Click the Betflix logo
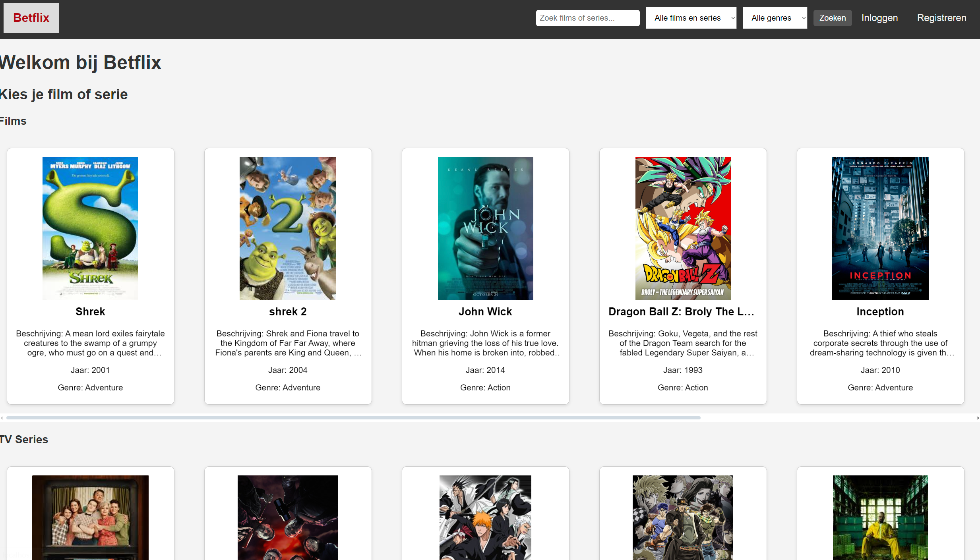The image size is (980, 560). pyautogui.click(x=31, y=18)
